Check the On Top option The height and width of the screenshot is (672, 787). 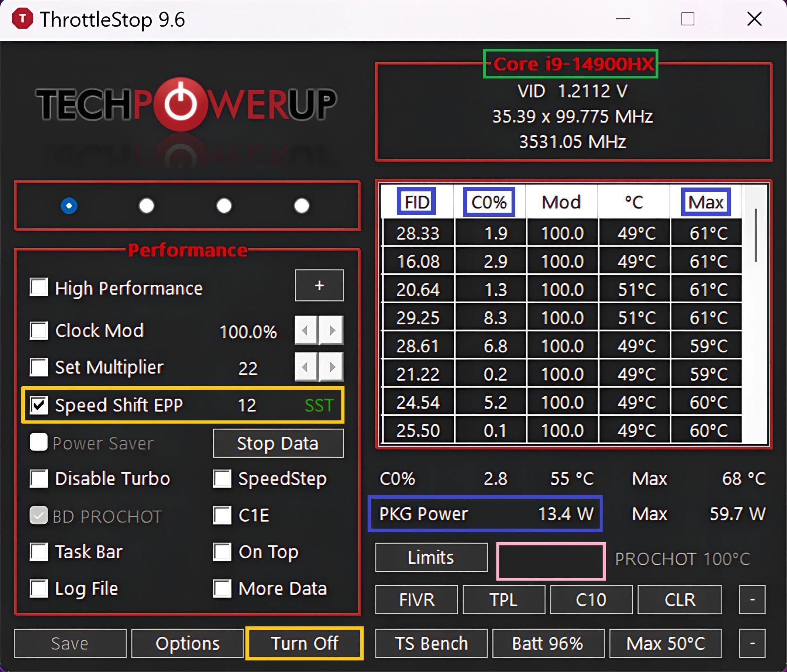(222, 552)
